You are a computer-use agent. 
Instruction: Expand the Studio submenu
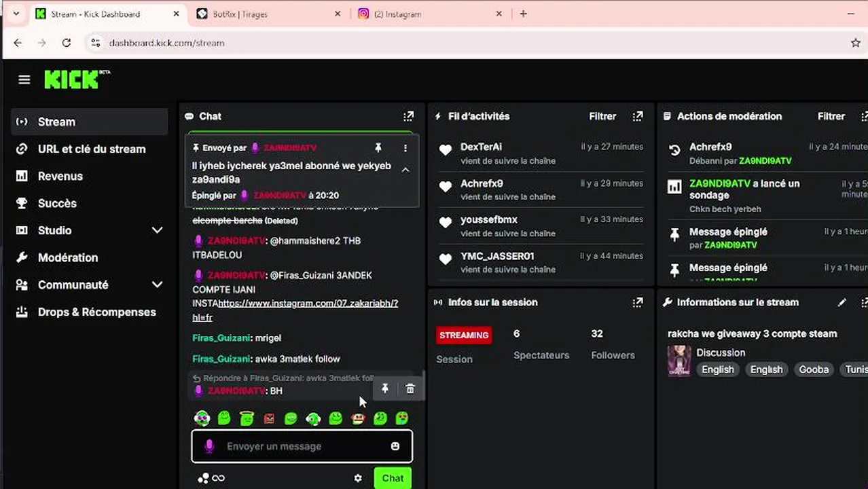[x=157, y=230]
